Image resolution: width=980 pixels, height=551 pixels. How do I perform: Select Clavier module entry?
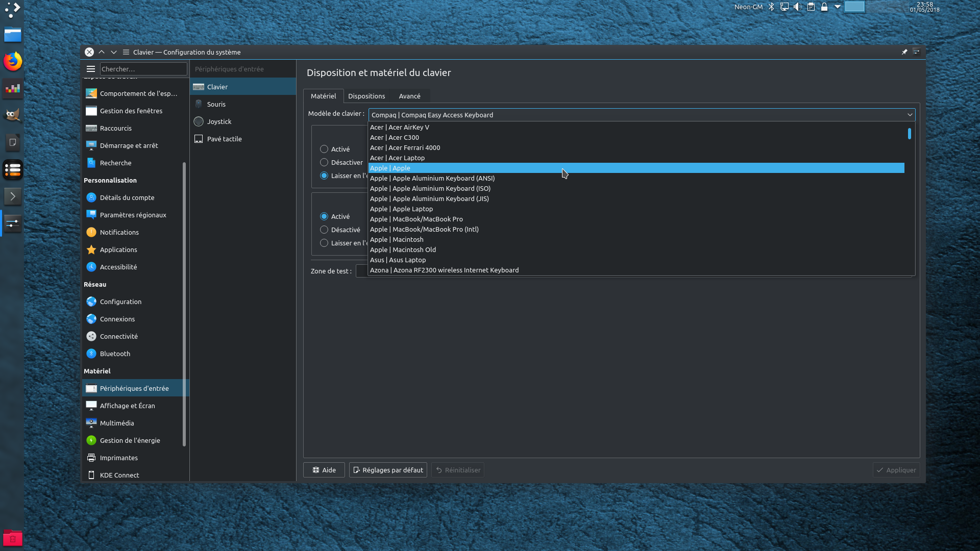243,87
